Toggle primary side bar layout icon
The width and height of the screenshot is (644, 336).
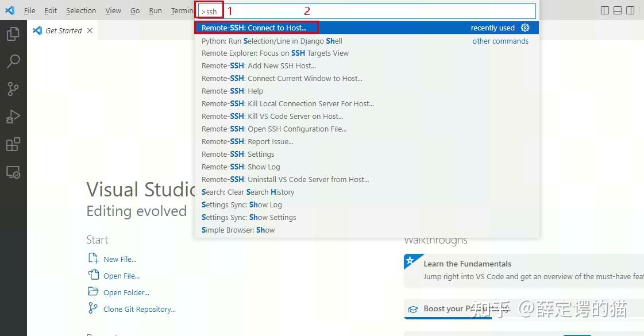click(604, 10)
